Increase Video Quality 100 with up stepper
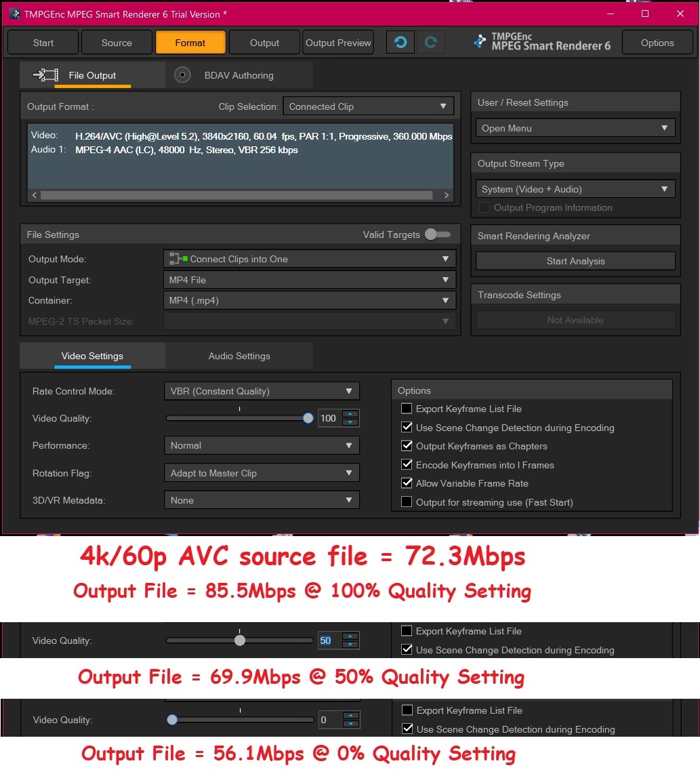The height and width of the screenshot is (774, 700). [350, 414]
